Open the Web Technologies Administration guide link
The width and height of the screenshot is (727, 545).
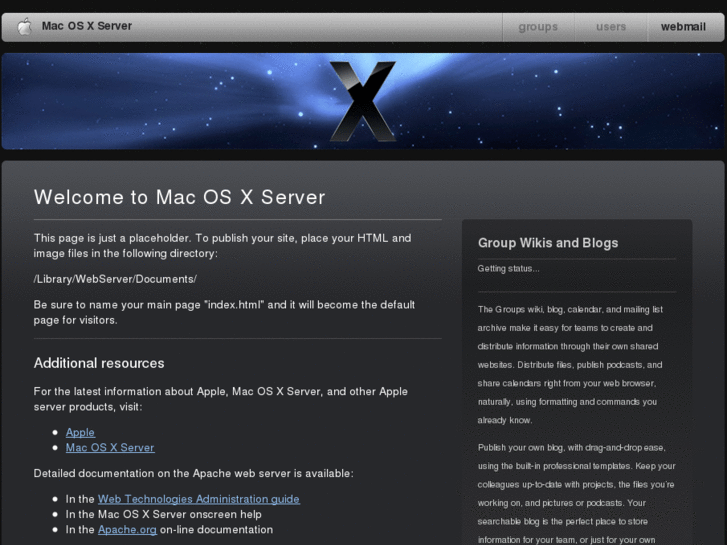(x=198, y=499)
